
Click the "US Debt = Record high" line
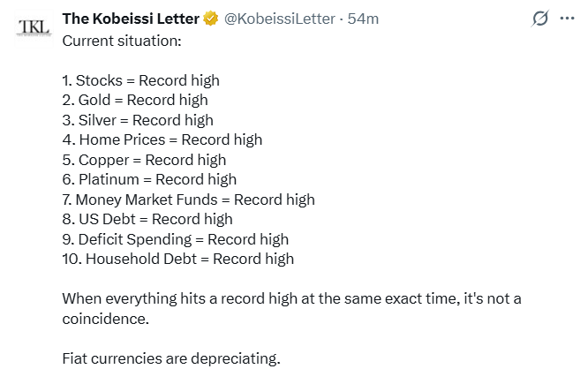pyautogui.click(x=147, y=219)
